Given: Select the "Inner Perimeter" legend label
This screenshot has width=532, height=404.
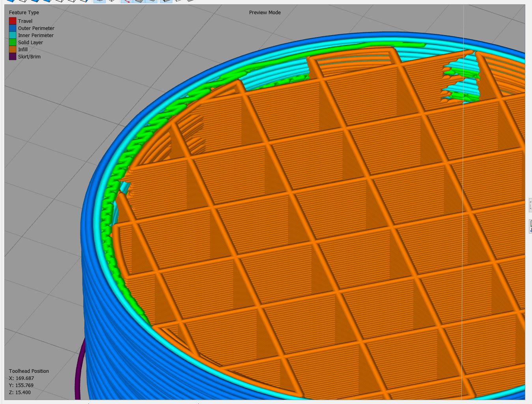Looking at the screenshot, I should (36, 36).
